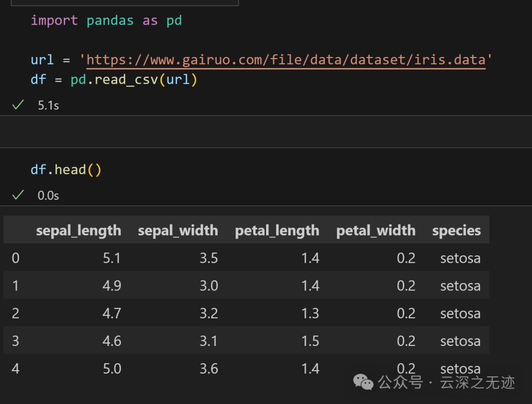Image resolution: width=532 pixels, height=404 pixels.
Task: Select the petal_length column header
Action: 277,230
